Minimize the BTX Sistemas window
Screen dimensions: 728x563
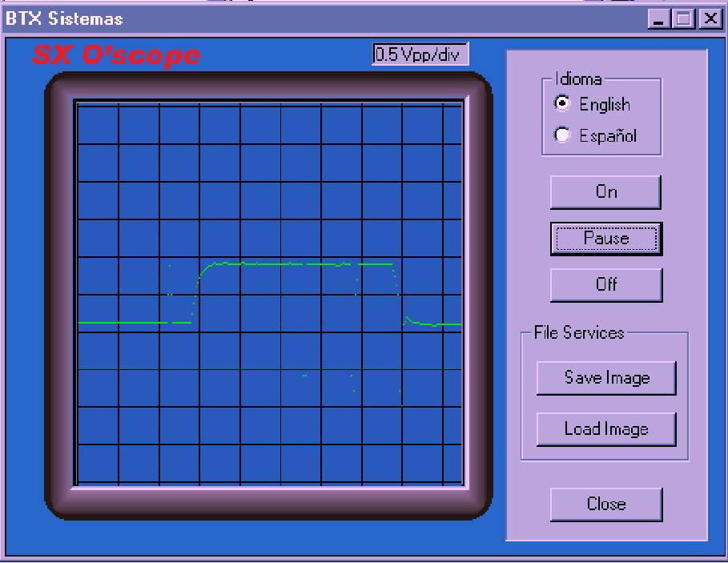coord(658,19)
